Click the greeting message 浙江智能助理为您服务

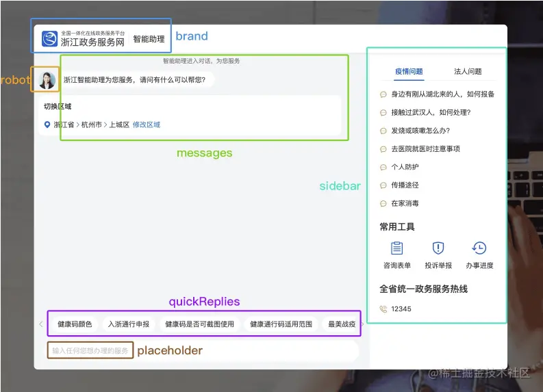click(134, 80)
